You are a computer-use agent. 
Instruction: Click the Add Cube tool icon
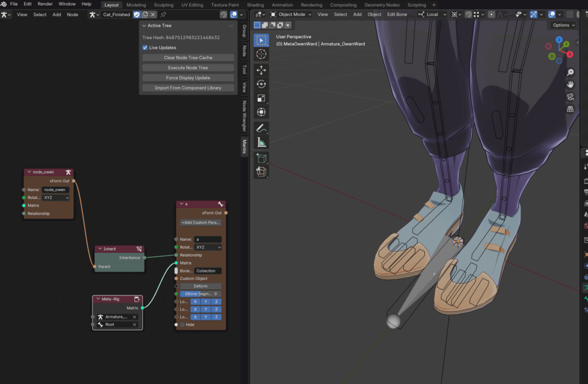(261, 158)
